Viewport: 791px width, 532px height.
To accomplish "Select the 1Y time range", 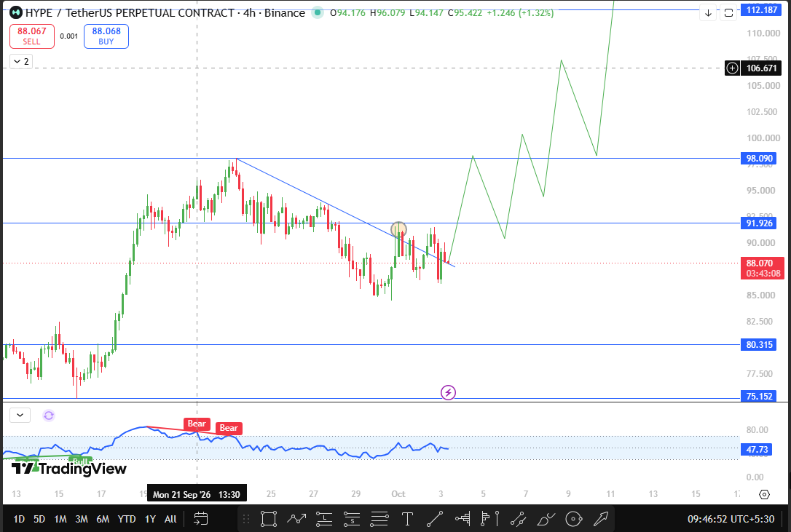I will click(x=150, y=519).
